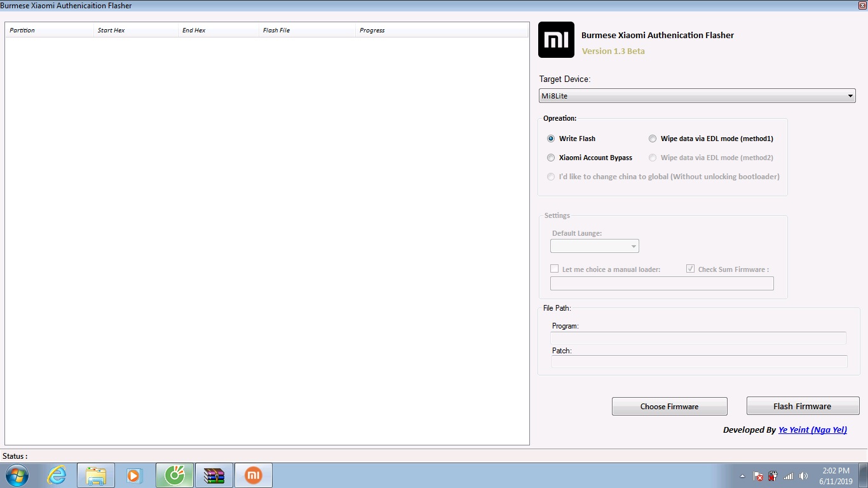This screenshot has width=868, height=488.
Task: Launch Internet Explorer from the taskbar
Action: click(57, 475)
